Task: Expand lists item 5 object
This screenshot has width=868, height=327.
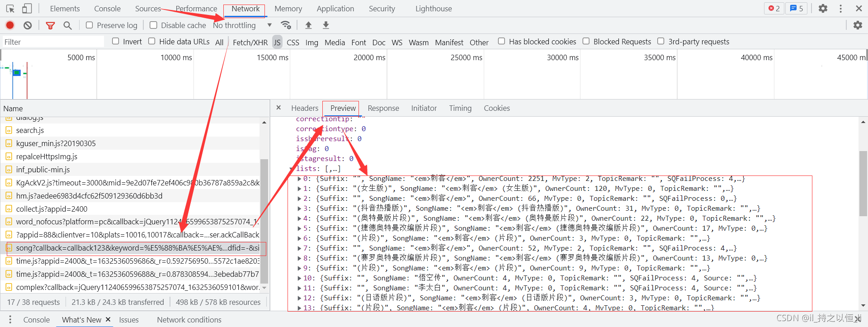Action: click(299, 228)
